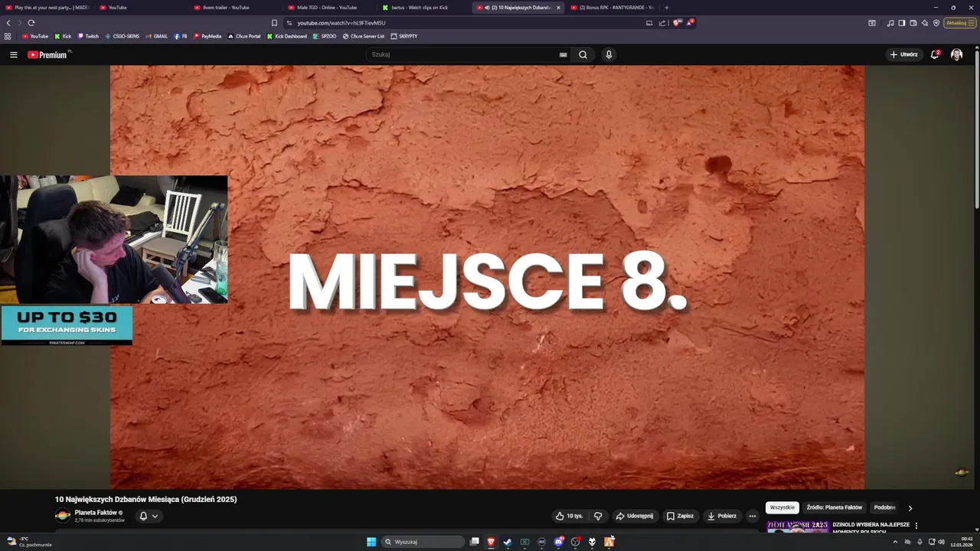Open the YouTube hamburger guide menu
The height and width of the screenshot is (551, 980).
pos(14,54)
